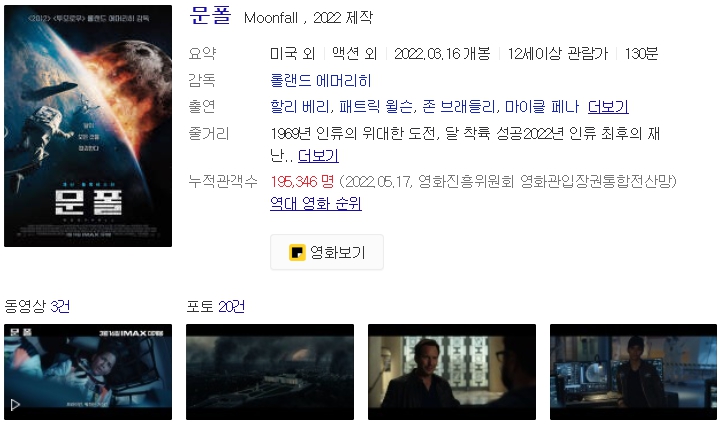Open 역대 영화 순위 ranking link
The width and height of the screenshot is (720, 426).
(x=316, y=203)
